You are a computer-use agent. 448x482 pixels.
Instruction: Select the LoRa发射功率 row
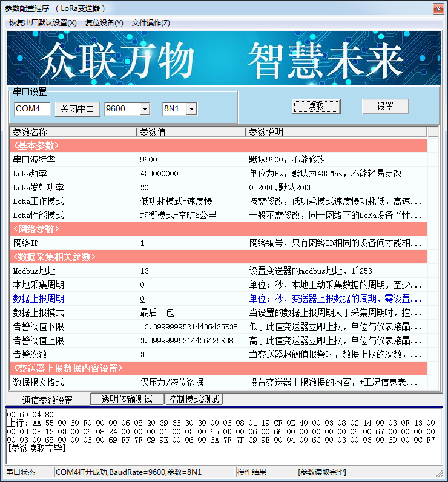pos(219,187)
